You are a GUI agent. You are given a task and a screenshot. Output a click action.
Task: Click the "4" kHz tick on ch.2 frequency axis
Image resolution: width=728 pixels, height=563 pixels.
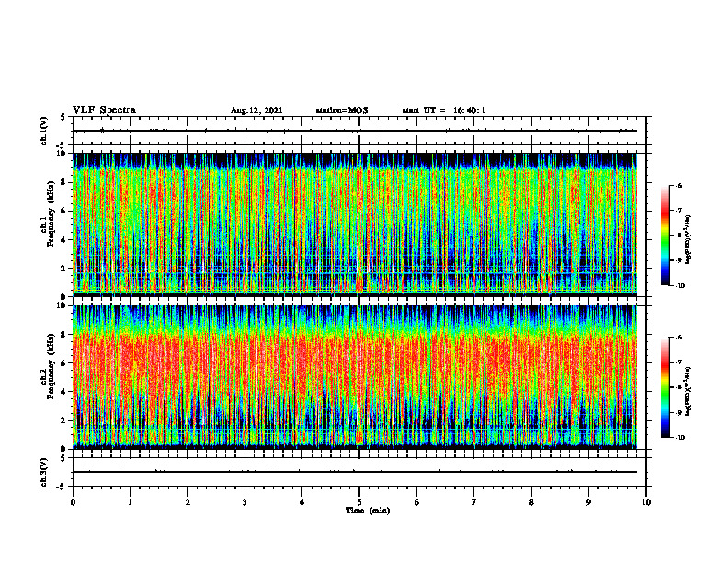64,392
